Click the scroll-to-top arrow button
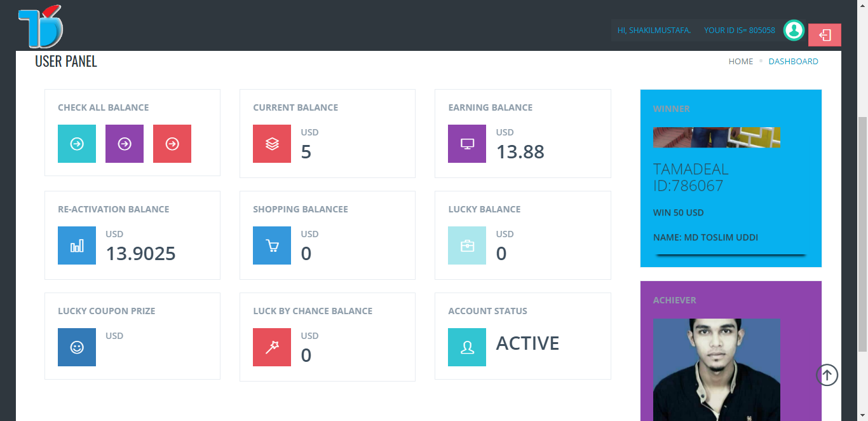The height and width of the screenshot is (421, 868). point(827,375)
